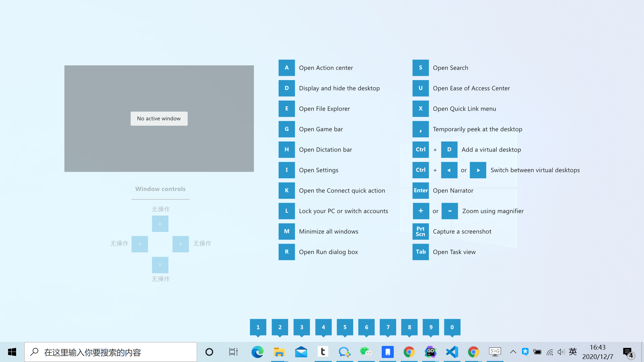Click the up arrow under Window controls
The width and height of the screenshot is (644, 362).
click(160, 224)
